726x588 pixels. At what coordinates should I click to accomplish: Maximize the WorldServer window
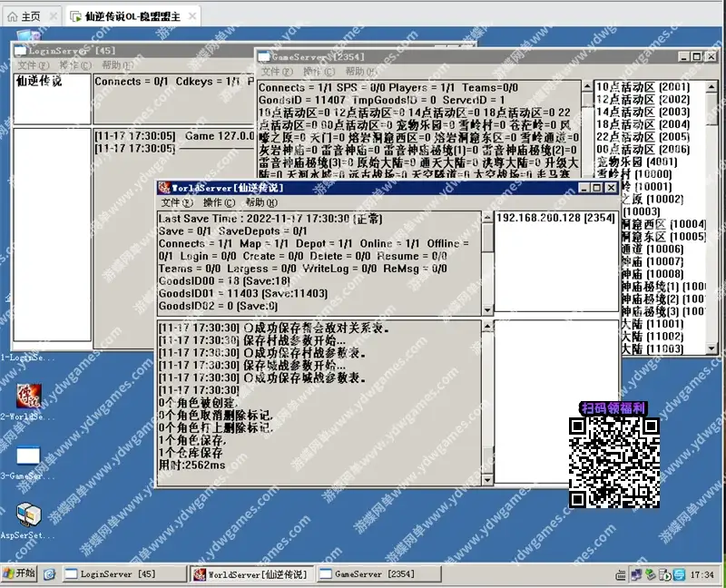[597, 188]
